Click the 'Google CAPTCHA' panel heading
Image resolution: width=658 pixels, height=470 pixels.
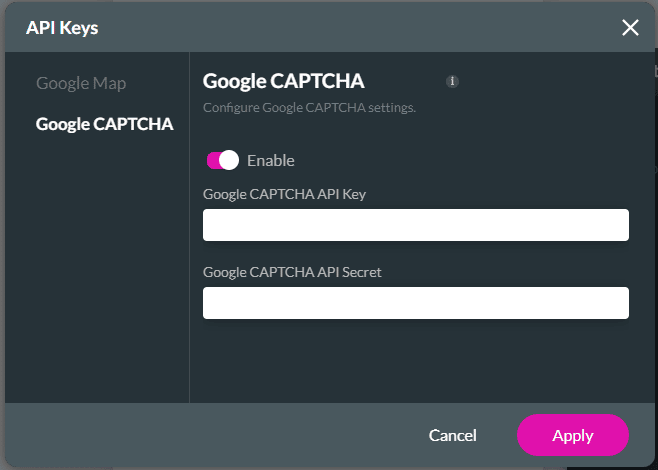[x=284, y=81]
